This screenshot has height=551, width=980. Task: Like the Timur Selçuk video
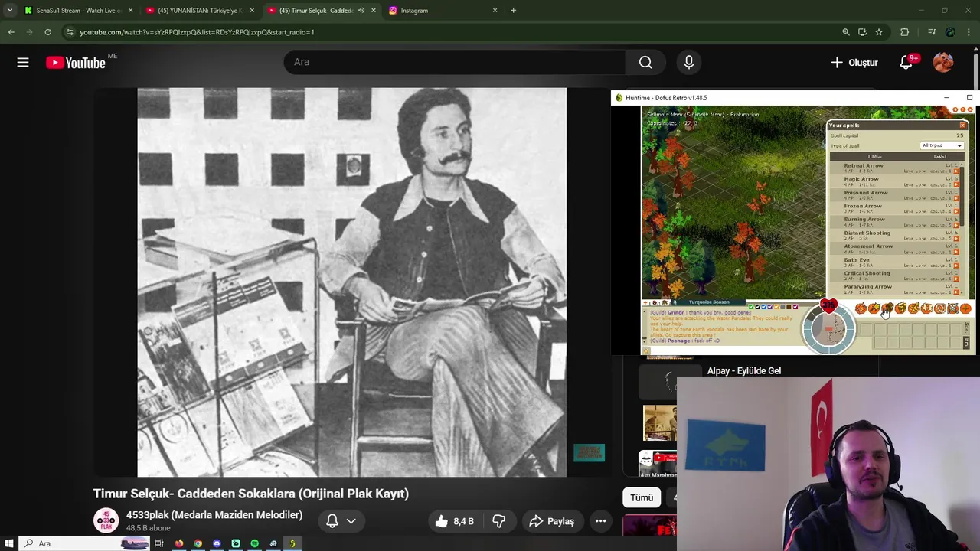(454, 521)
